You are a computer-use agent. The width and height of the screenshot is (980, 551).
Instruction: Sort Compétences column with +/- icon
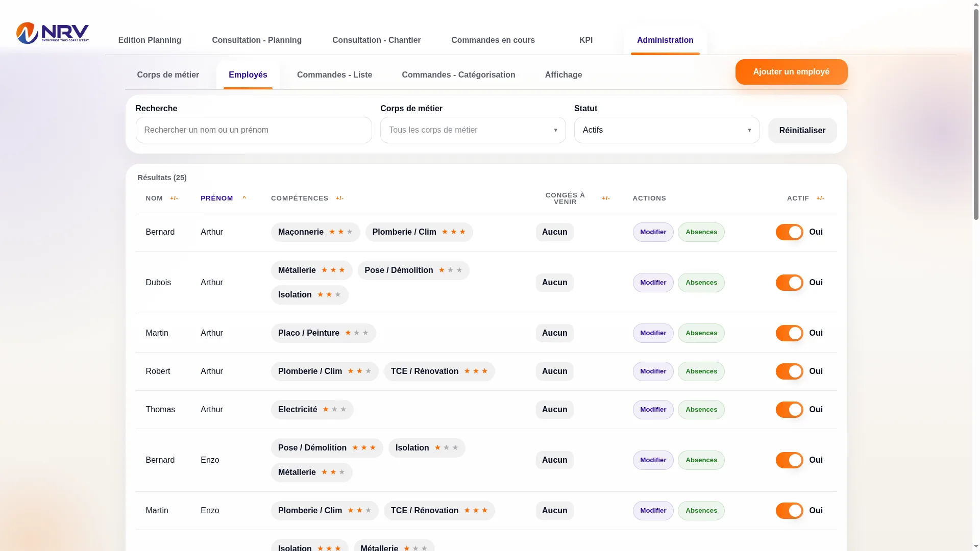coord(339,198)
